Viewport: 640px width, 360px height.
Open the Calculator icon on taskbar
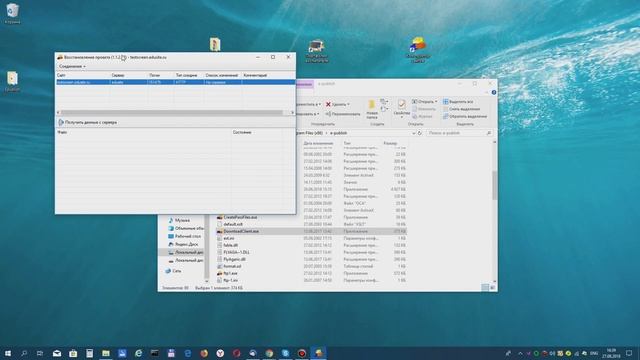pos(89,353)
